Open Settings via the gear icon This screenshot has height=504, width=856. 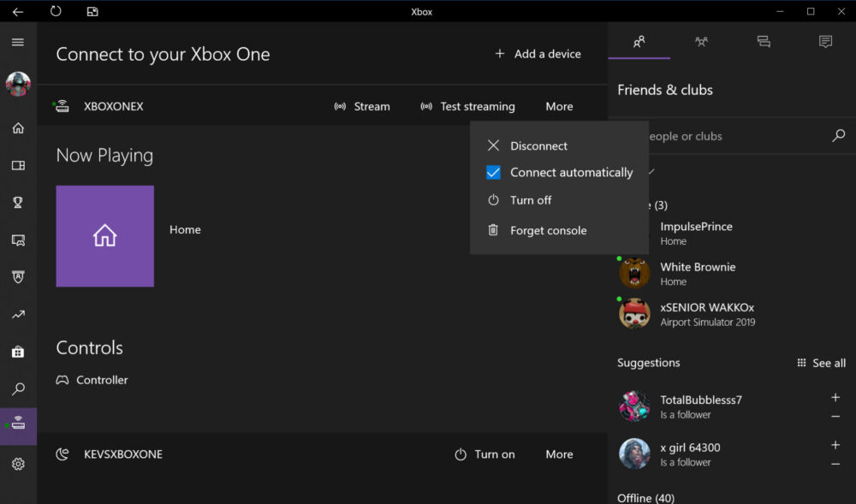click(x=18, y=463)
